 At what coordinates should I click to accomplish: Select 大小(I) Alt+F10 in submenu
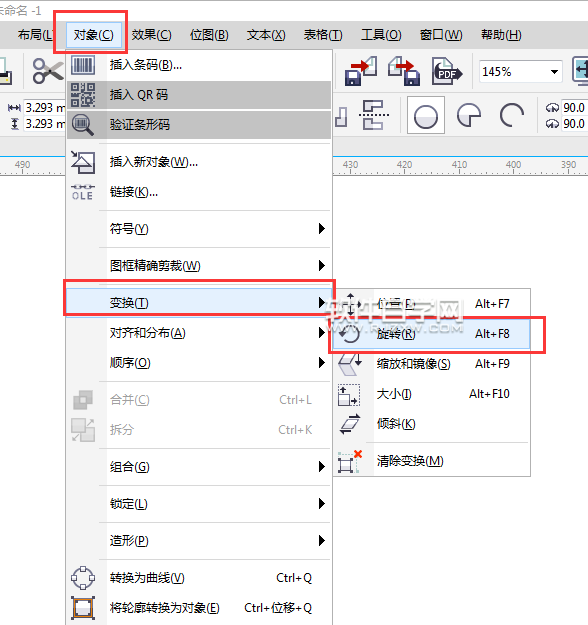click(x=432, y=394)
